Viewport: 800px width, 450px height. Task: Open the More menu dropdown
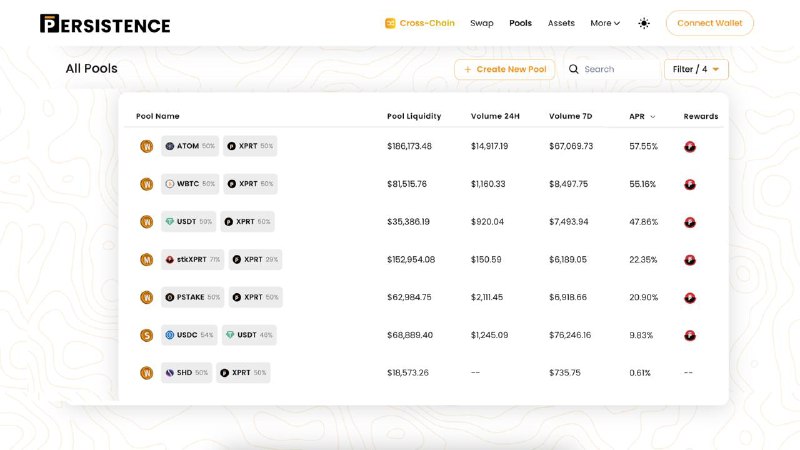(x=605, y=23)
